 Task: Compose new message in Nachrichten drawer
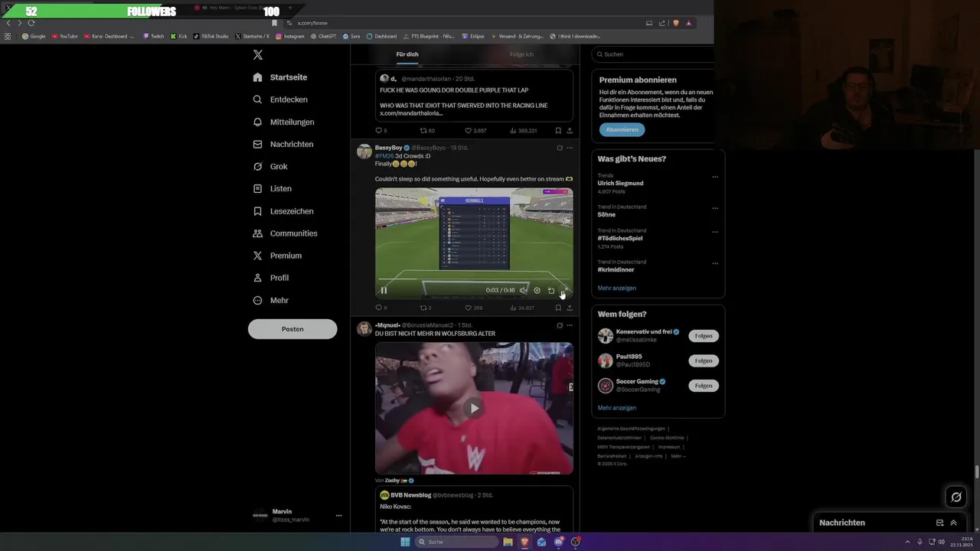pyautogui.click(x=939, y=523)
